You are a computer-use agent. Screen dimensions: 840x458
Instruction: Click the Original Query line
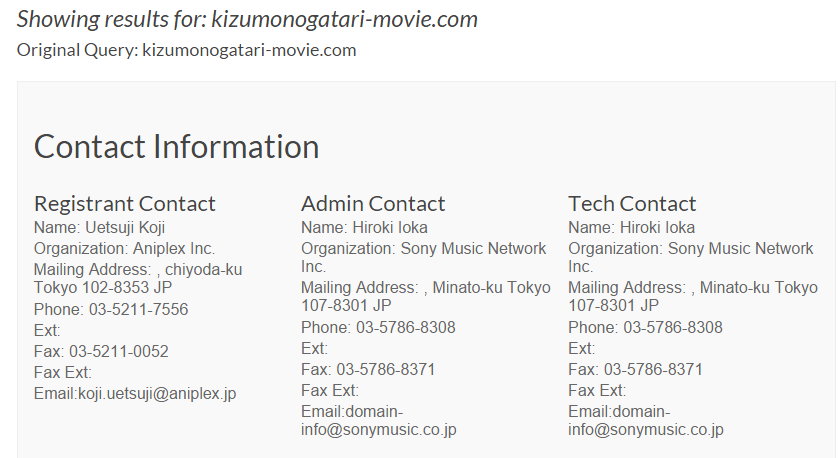[186, 50]
